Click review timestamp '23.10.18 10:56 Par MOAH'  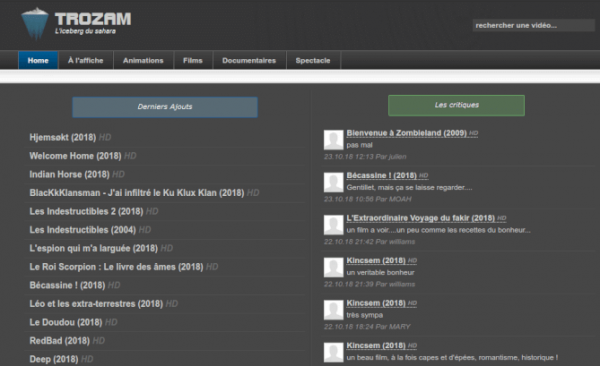(x=368, y=199)
